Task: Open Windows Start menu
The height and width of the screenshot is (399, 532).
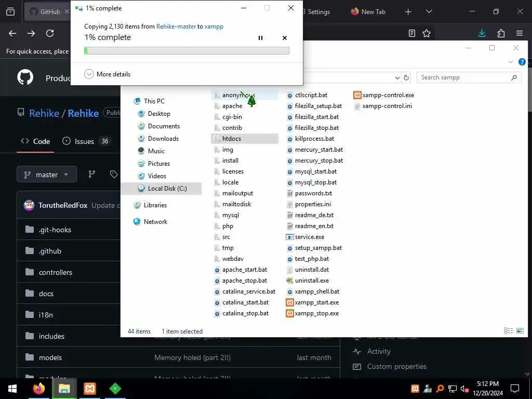Action: click(12, 389)
